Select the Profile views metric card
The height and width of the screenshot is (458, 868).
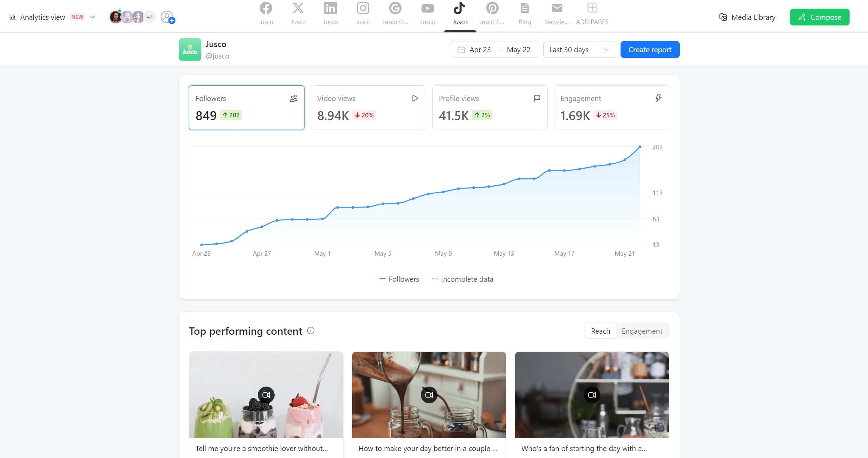tap(490, 108)
